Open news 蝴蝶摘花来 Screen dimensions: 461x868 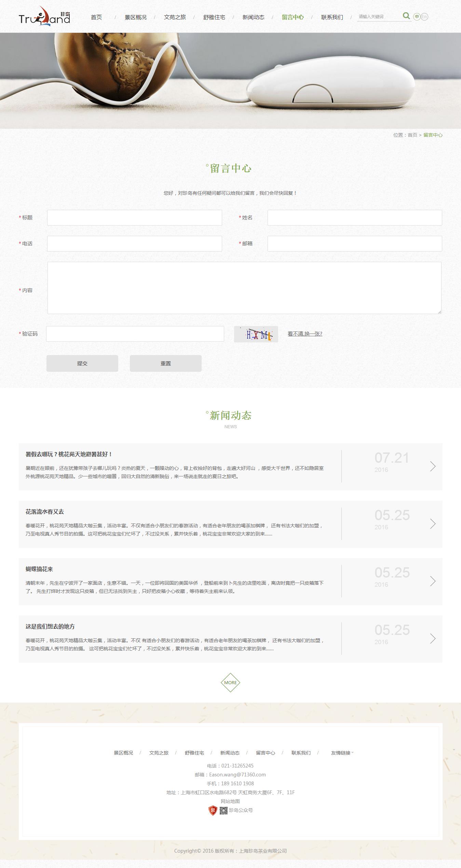(39, 569)
